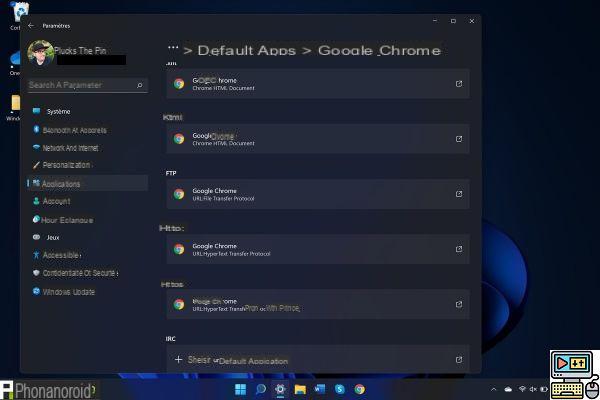
Task: Go back with the Paramètres back arrow
Action: coord(31,26)
